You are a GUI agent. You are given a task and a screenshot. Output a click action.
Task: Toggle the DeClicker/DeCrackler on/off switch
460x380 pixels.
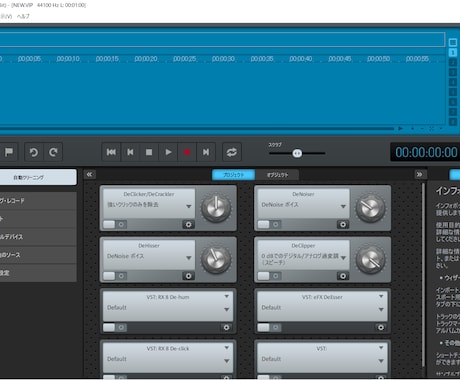[x=109, y=224]
